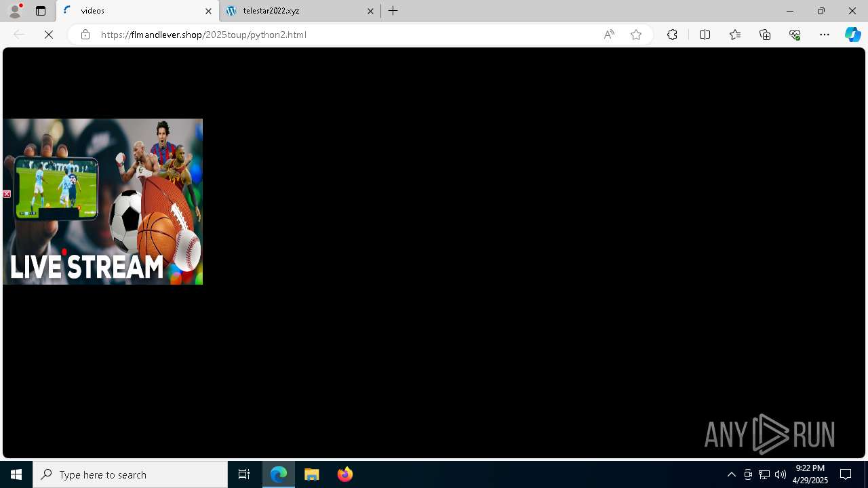The image size is (868, 488).
Task: Go back to previous page
Action: (19, 35)
